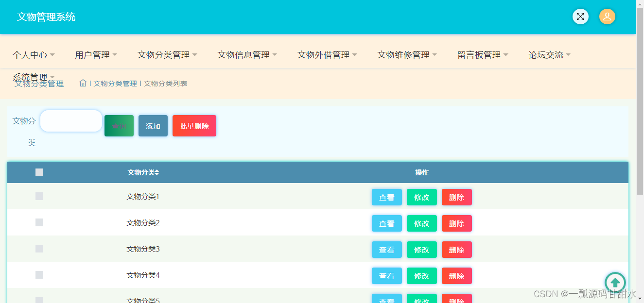Viewport: 644px width, 303px height.
Task: Click 查看 for 文物分类3
Action: [387, 250]
